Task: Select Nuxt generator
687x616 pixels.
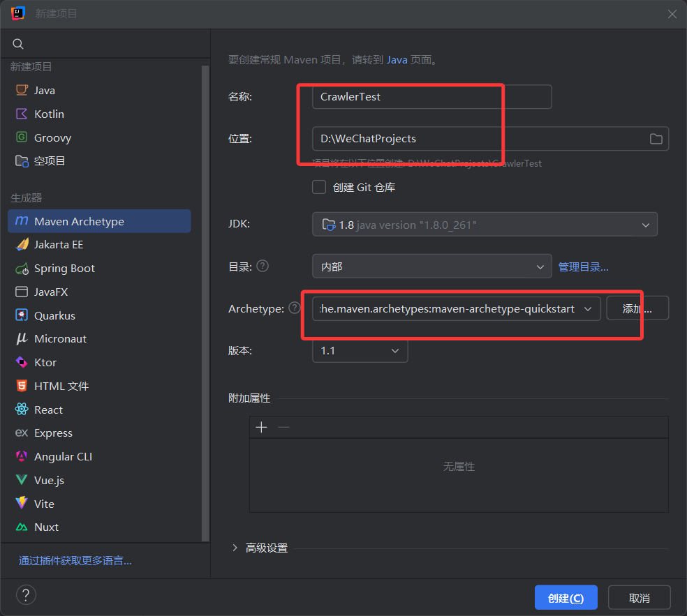Action: (99, 527)
